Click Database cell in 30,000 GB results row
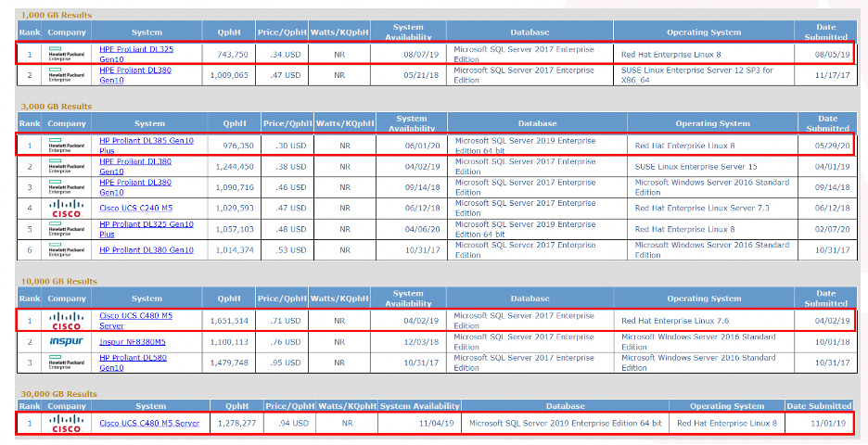 pos(565,424)
